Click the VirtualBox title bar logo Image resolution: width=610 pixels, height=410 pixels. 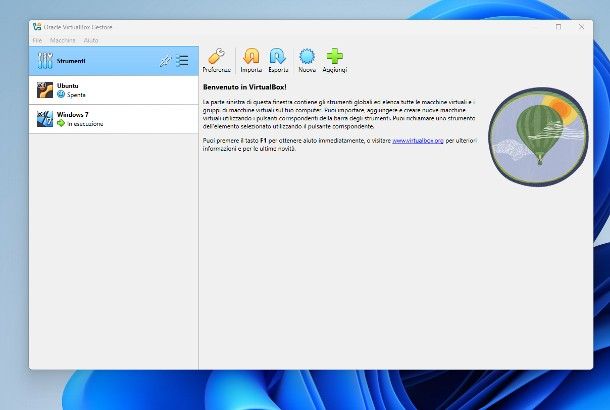(37, 26)
